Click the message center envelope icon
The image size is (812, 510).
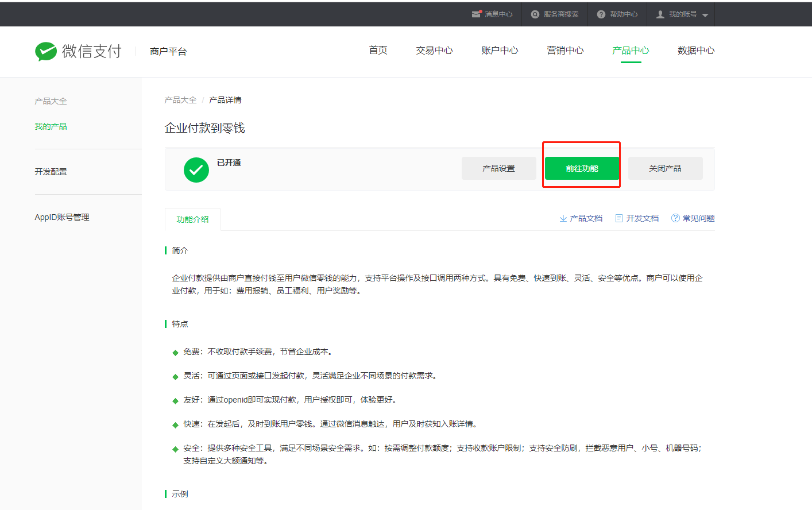point(477,14)
